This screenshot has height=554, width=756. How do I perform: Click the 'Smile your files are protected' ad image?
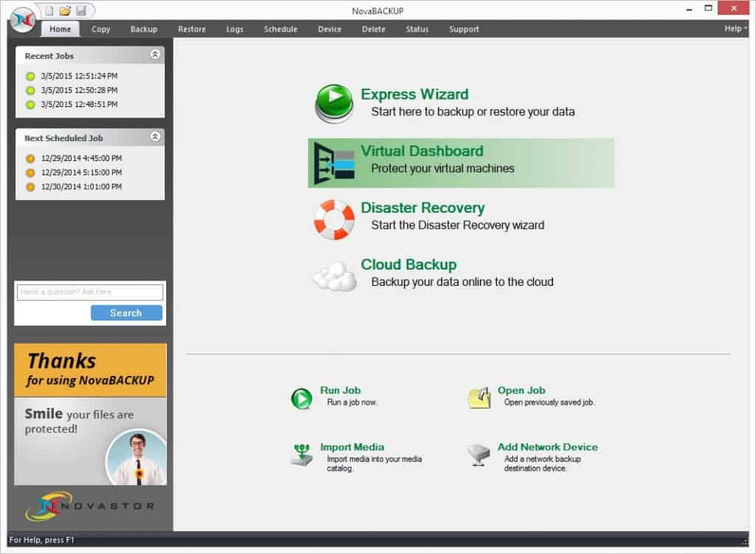tap(90, 441)
